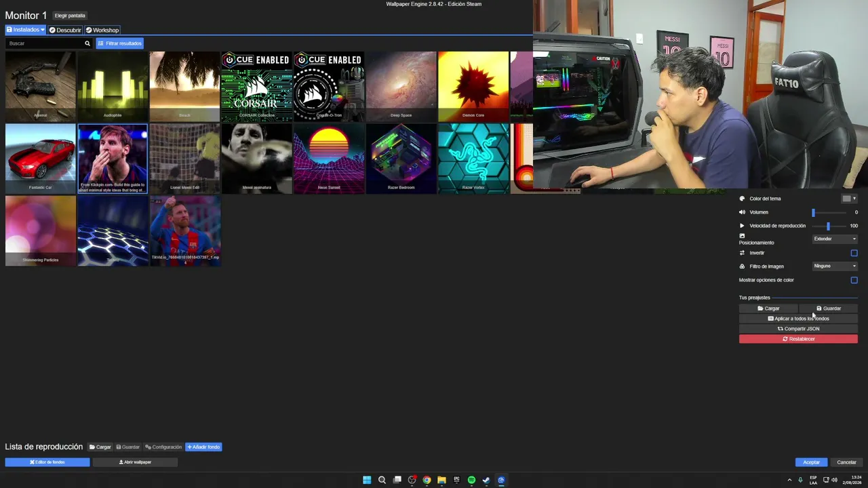This screenshot has height=488, width=868.
Task: Select the Audiophile wallpaper thumbnail
Action: coord(113,87)
